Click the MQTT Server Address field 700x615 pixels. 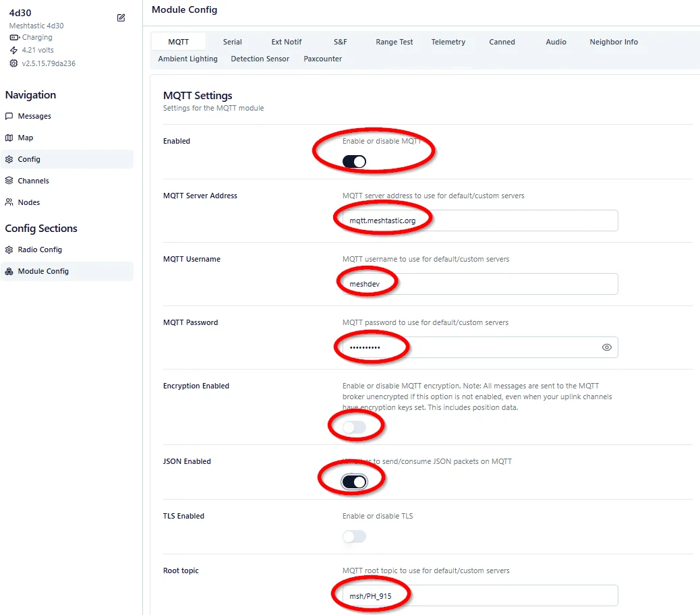tap(480, 221)
